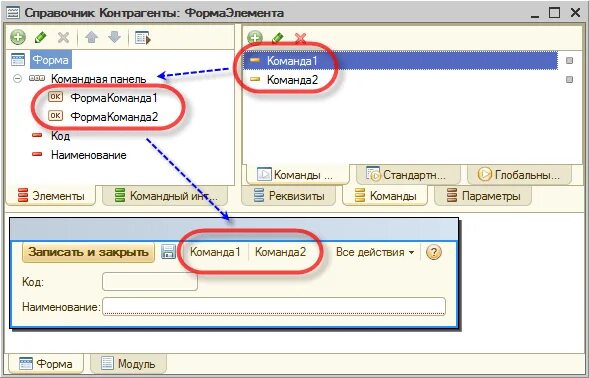Edit command using pencil icon in commands panel

277,38
